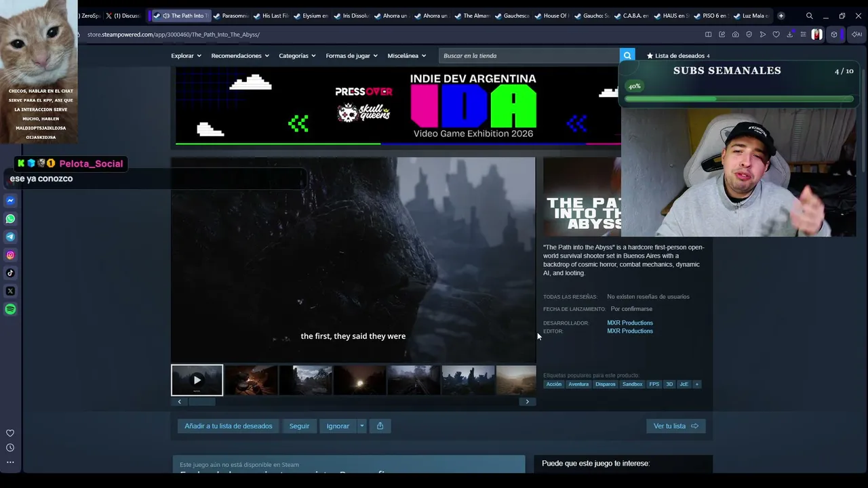The width and height of the screenshot is (868, 488).
Task: Click the edit-page icon in address bar
Action: (x=722, y=35)
